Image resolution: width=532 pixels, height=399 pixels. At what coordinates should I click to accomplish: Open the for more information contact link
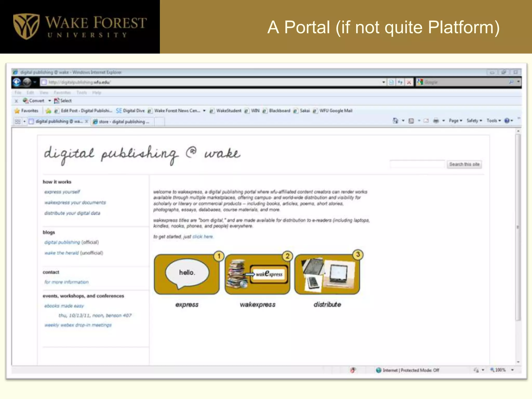click(x=66, y=282)
